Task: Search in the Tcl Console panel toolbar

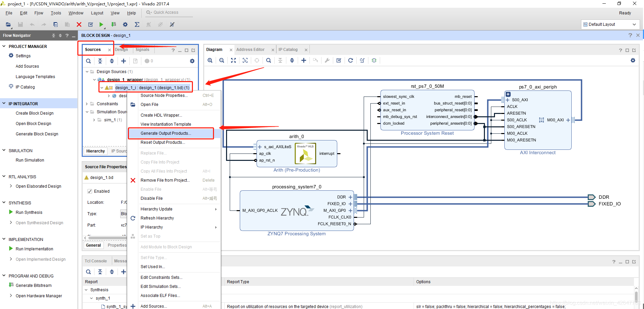Action: 88,272
